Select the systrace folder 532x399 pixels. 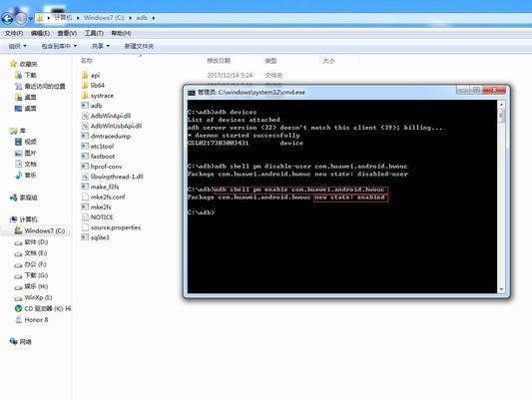click(x=98, y=96)
